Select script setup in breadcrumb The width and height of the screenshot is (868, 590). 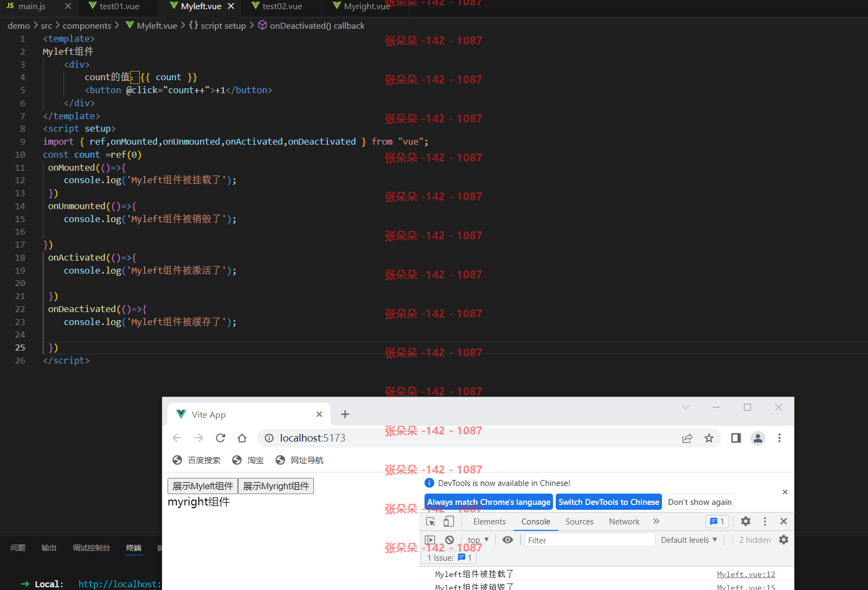(217, 25)
